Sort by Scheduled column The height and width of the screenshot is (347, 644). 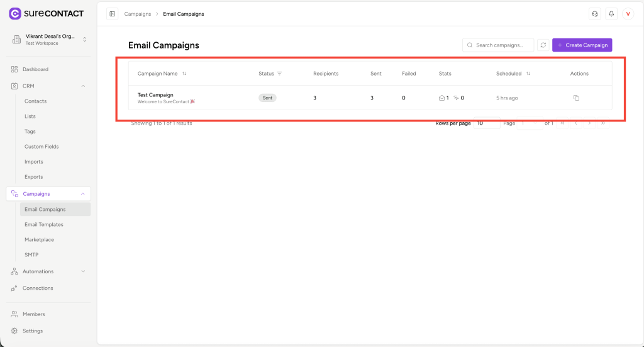click(x=528, y=74)
